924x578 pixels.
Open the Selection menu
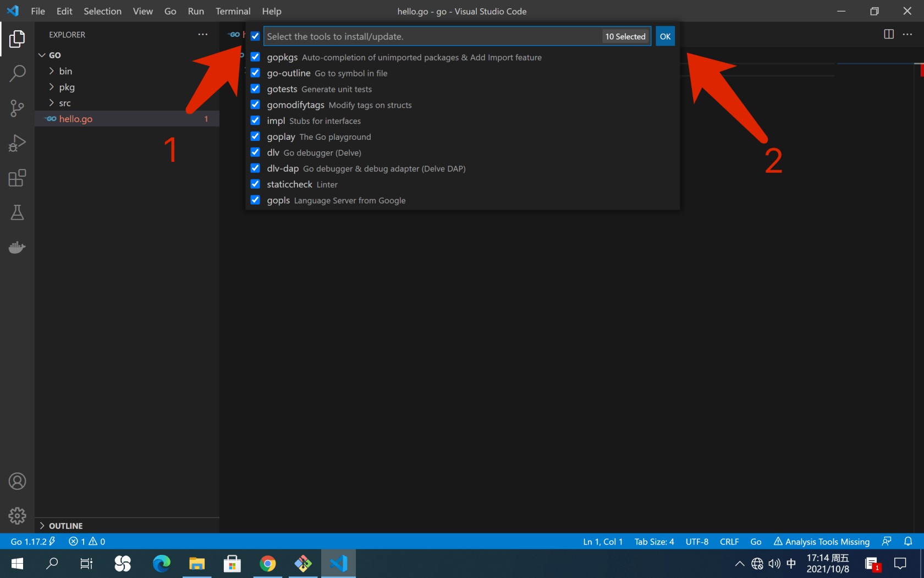click(102, 11)
